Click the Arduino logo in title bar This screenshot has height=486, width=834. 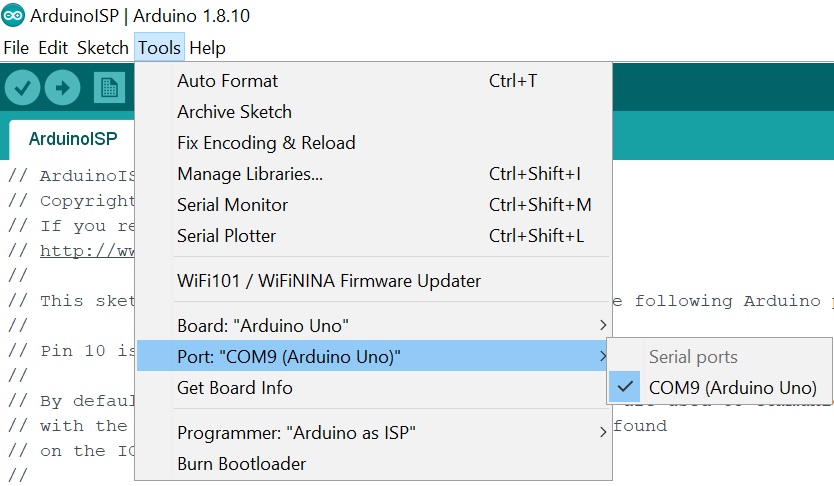[x=13, y=16]
